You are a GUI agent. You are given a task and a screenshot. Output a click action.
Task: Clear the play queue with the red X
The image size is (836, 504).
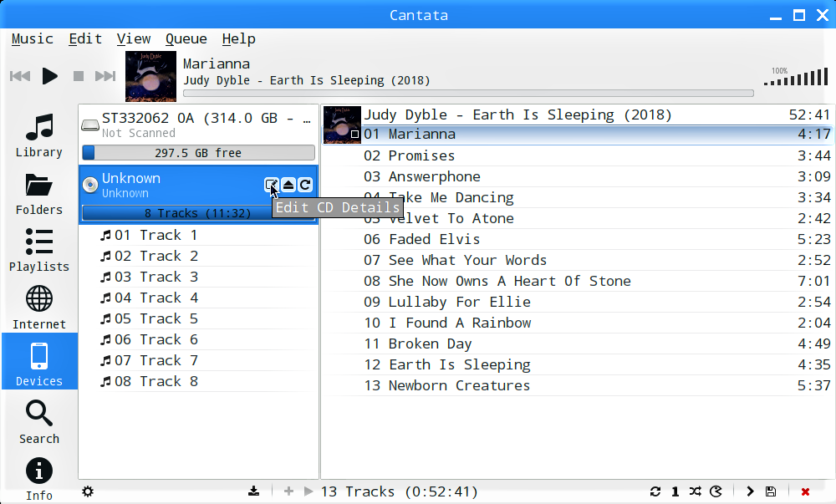(805, 491)
